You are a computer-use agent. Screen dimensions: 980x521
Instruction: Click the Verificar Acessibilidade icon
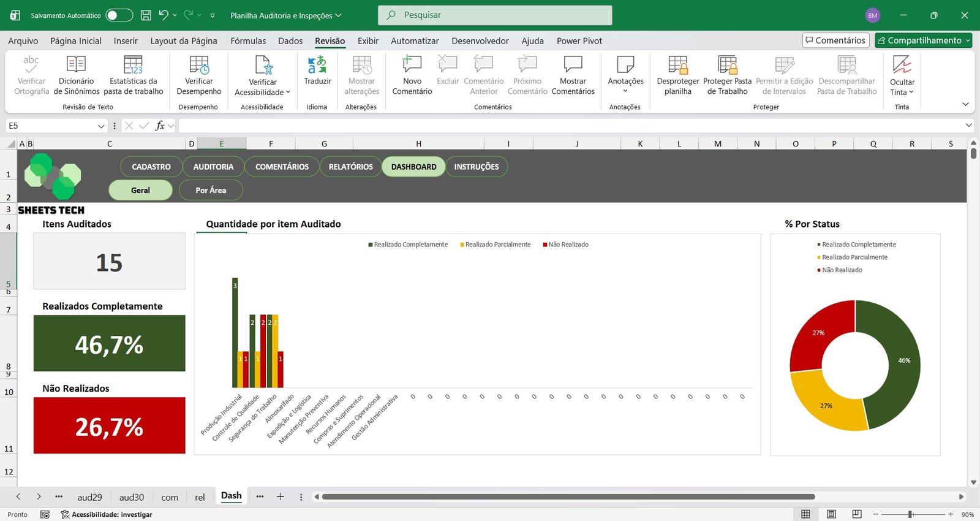pos(263,65)
